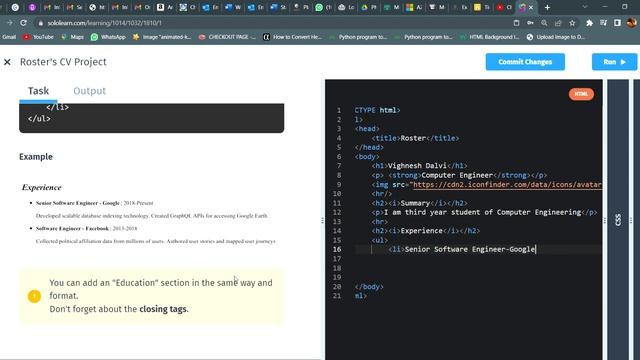Open the zoom magnifier icon in the address bar
The height and width of the screenshot is (360, 640).
[x=544, y=23]
